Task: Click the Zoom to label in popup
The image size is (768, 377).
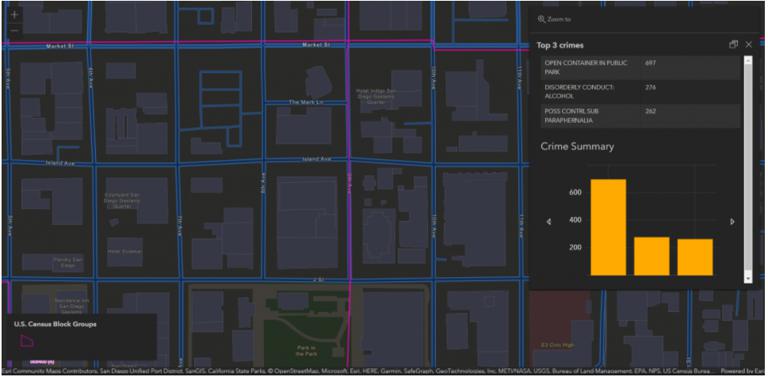Action: click(559, 19)
